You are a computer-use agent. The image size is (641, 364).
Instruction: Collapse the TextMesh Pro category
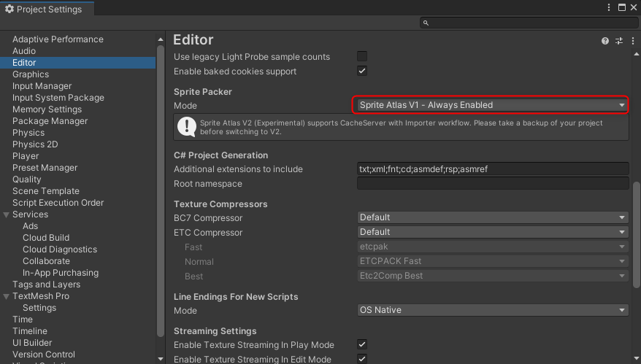[x=6, y=296]
